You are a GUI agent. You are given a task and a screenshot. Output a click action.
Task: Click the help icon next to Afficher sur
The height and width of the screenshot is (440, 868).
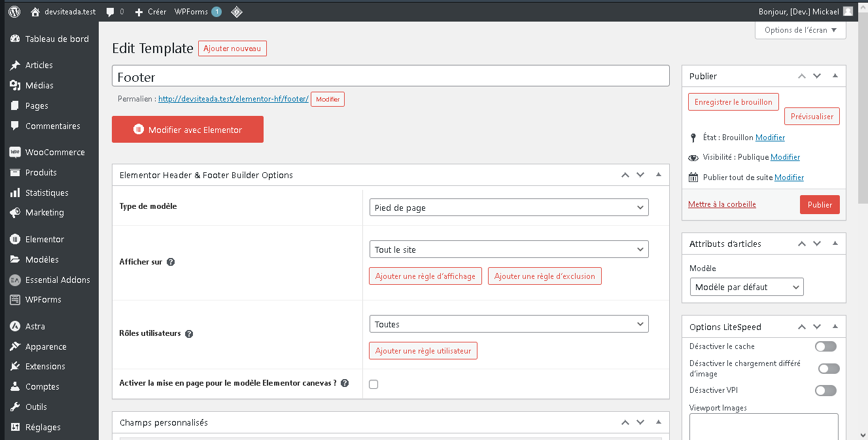[171, 262]
